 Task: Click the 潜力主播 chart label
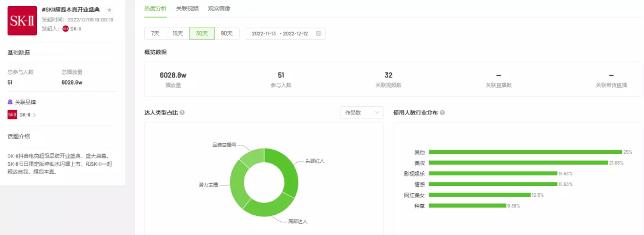(209, 185)
